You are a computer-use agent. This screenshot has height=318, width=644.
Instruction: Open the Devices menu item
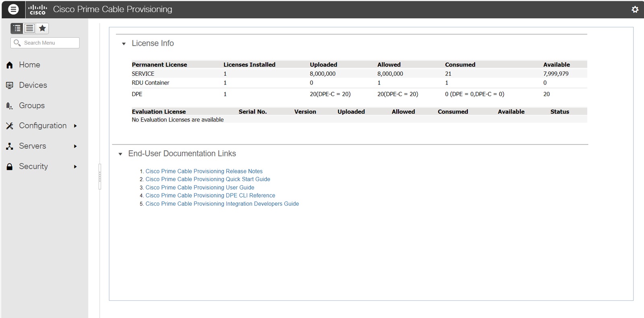click(x=33, y=85)
